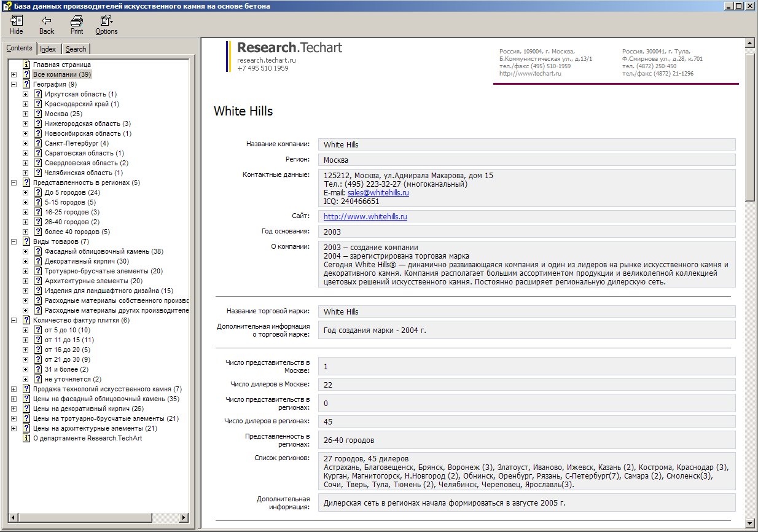Collapse the Представленность в регионах (5) node
The height and width of the screenshot is (532, 758).
coord(14,182)
